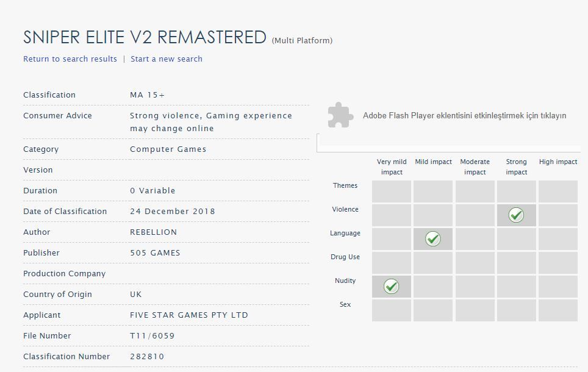The image size is (588, 372).
Task: Enable Adobe Flash Player plugin text
Action: point(464,115)
